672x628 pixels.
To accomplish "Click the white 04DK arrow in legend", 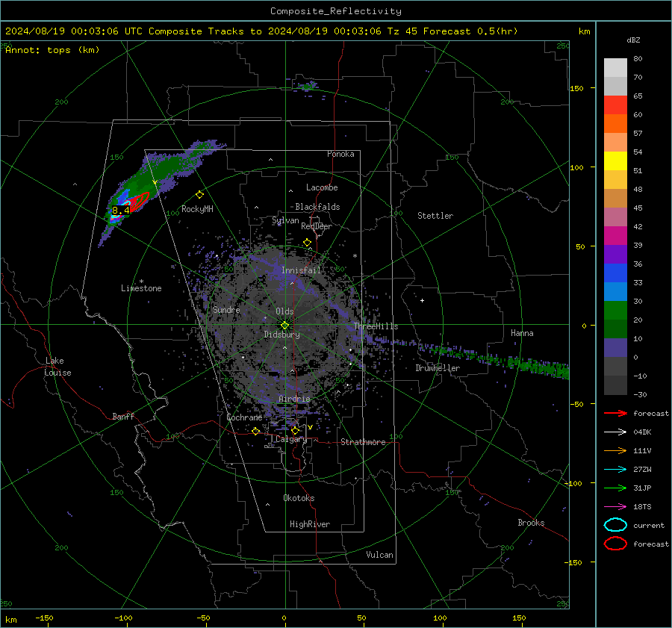I will pyautogui.click(x=615, y=432).
